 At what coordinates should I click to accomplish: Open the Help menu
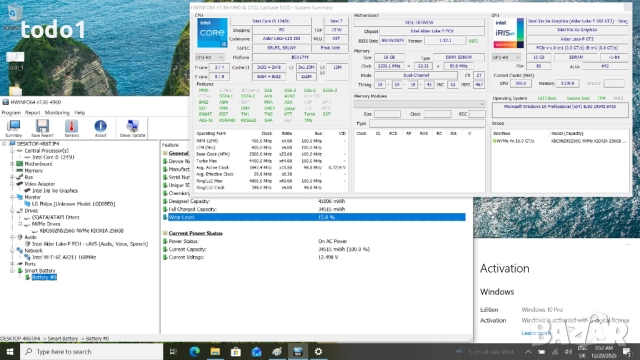point(80,113)
